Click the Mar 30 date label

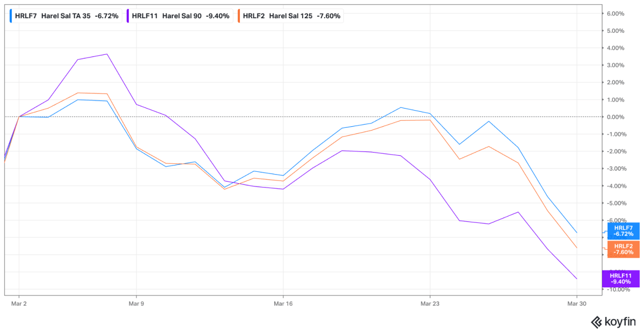click(576, 303)
